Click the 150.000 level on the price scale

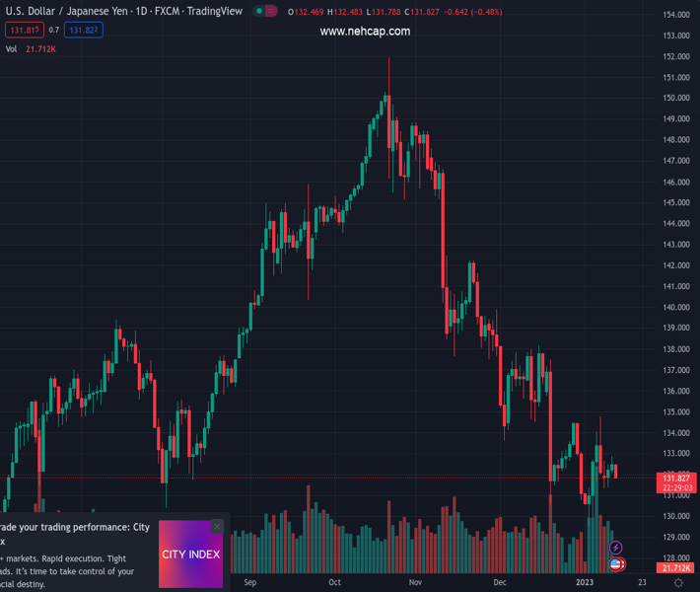tap(676, 98)
